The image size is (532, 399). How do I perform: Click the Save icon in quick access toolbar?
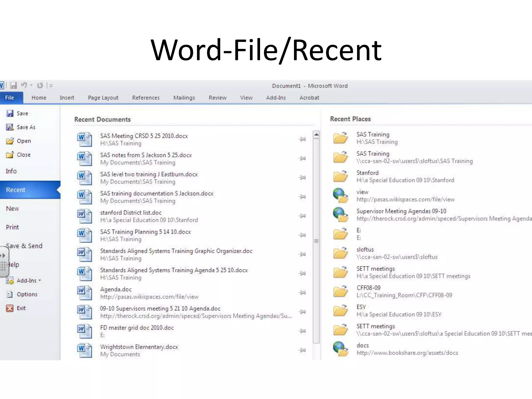click(x=14, y=85)
